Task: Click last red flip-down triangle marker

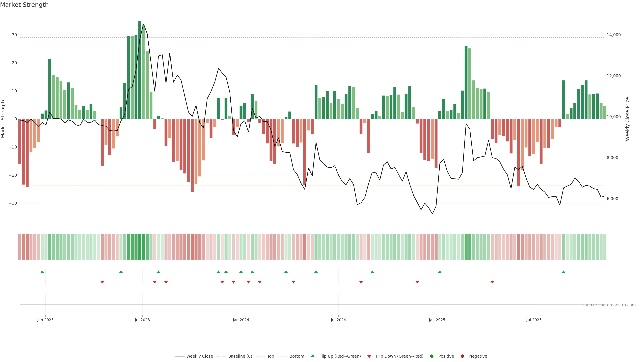Action: click(x=492, y=282)
